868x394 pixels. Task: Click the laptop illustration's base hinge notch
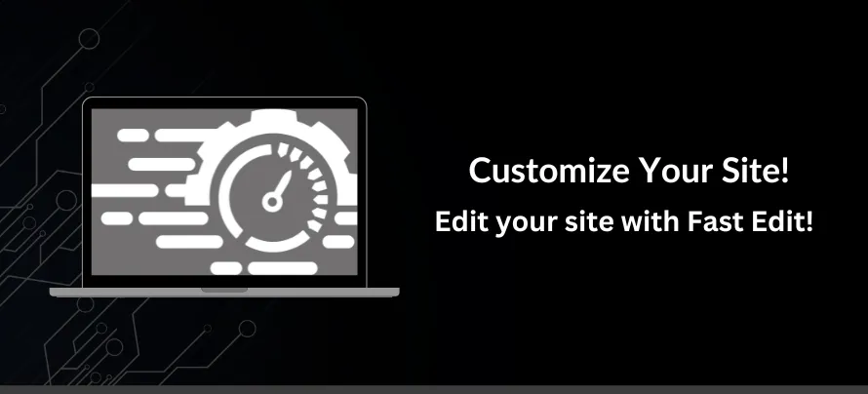pyautogui.click(x=224, y=290)
